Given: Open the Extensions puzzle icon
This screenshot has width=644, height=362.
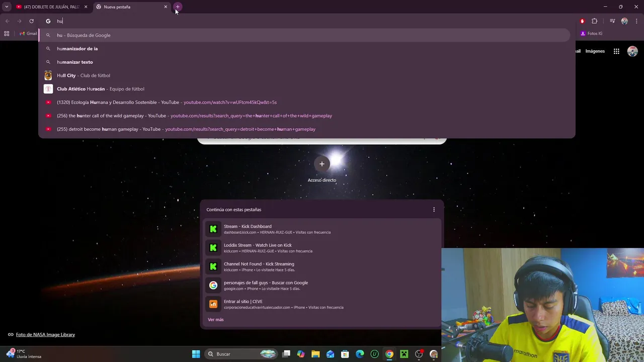Looking at the screenshot, I should [x=595, y=21].
